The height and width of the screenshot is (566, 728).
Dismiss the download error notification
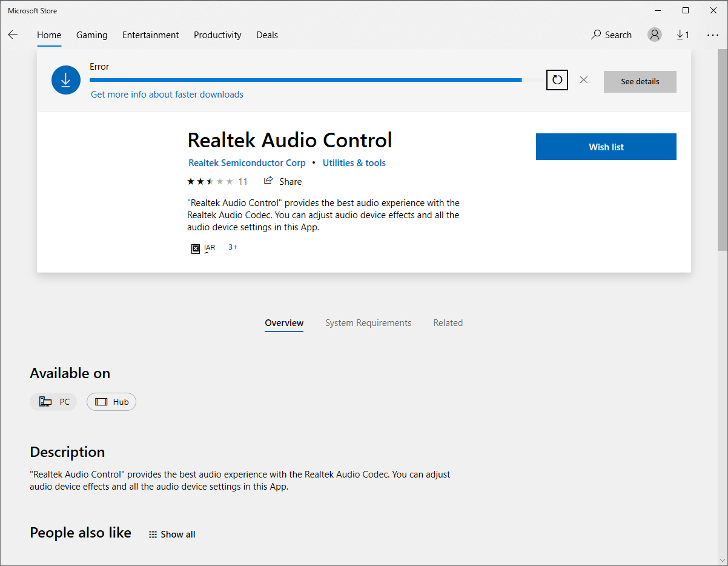pyautogui.click(x=583, y=79)
